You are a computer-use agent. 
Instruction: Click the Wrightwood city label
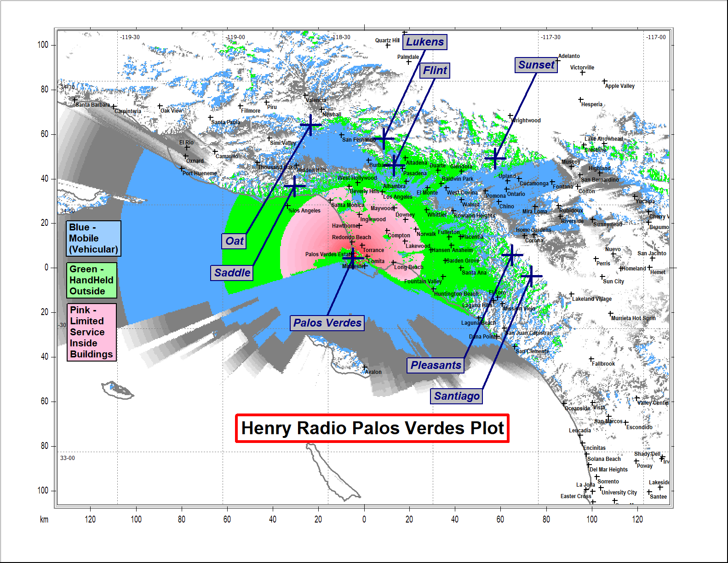click(x=526, y=121)
